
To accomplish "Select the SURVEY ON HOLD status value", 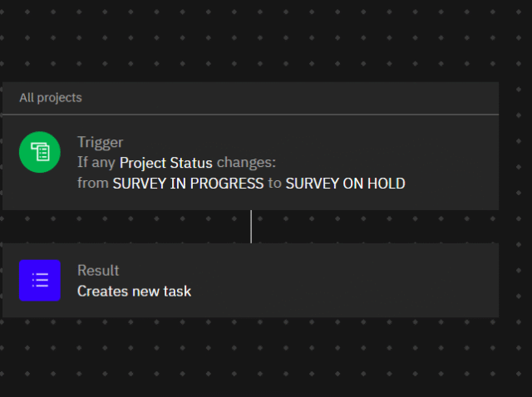I will pyautogui.click(x=345, y=184).
